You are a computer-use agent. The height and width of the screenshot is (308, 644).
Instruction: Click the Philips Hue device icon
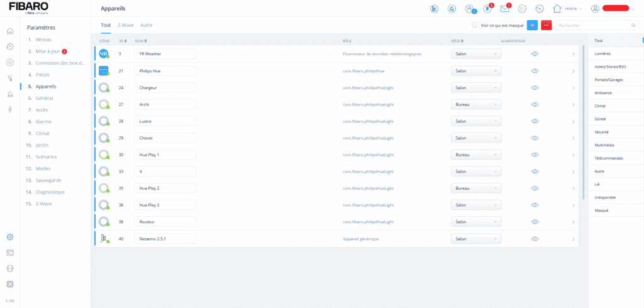(x=104, y=70)
